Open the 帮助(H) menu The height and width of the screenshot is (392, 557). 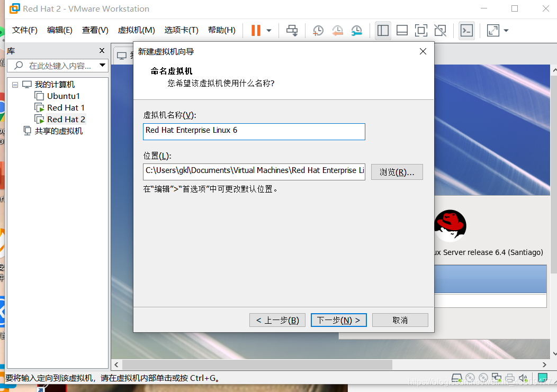(x=222, y=30)
